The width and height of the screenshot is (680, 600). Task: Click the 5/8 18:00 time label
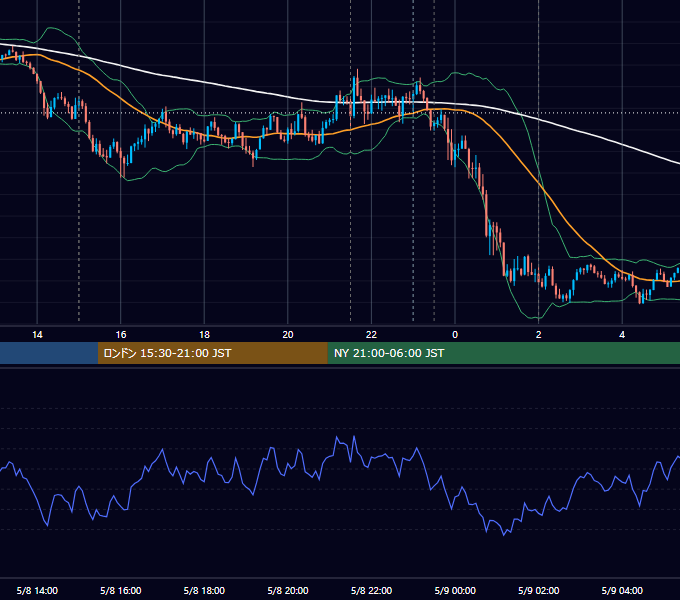(204, 590)
